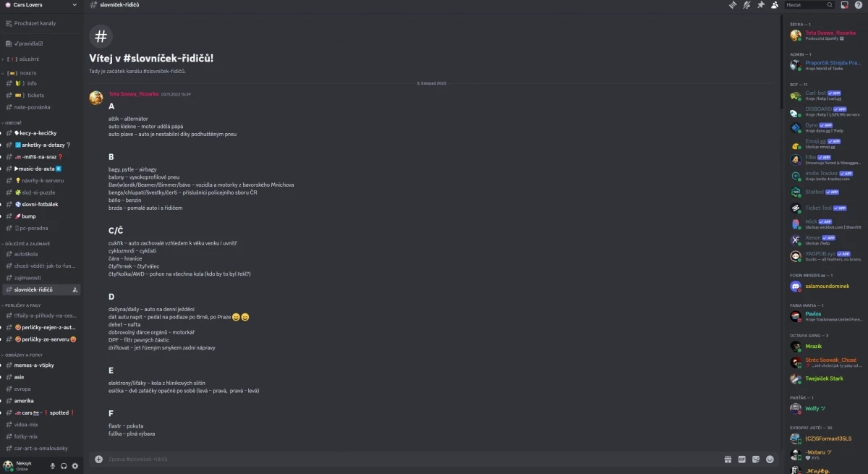Toggle channel notification mute bell

coord(746,4)
